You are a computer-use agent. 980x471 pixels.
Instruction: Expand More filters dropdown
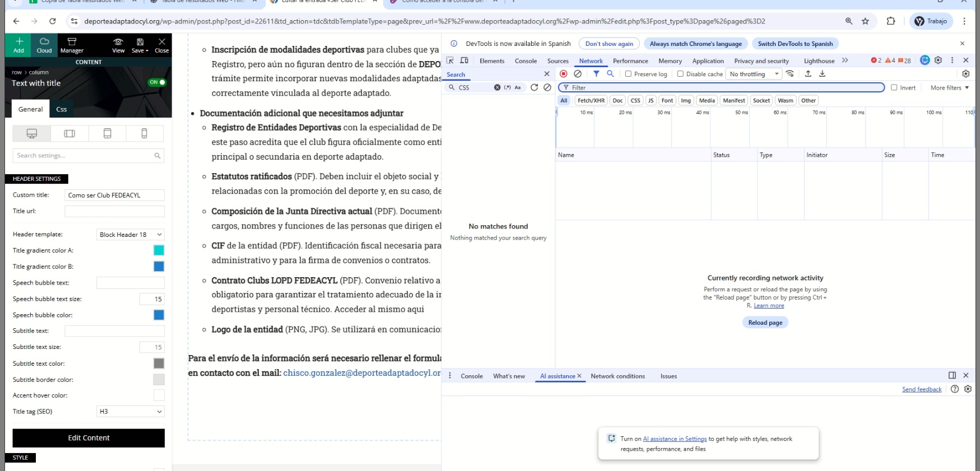[949, 88]
